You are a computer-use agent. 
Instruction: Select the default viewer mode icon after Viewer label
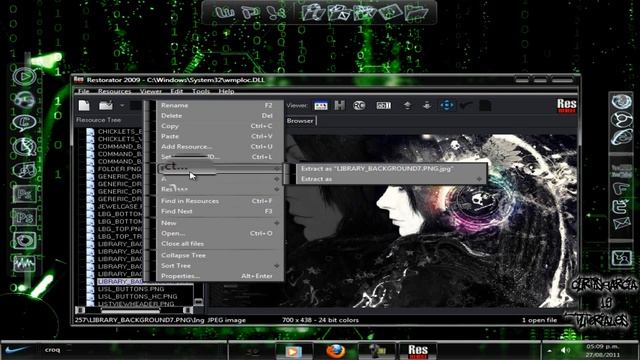(x=321, y=106)
